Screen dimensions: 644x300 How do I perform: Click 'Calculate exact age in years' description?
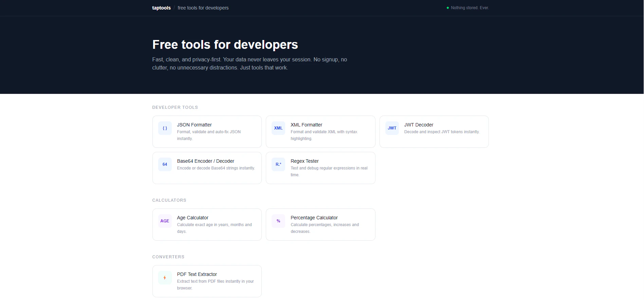point(214,228)
